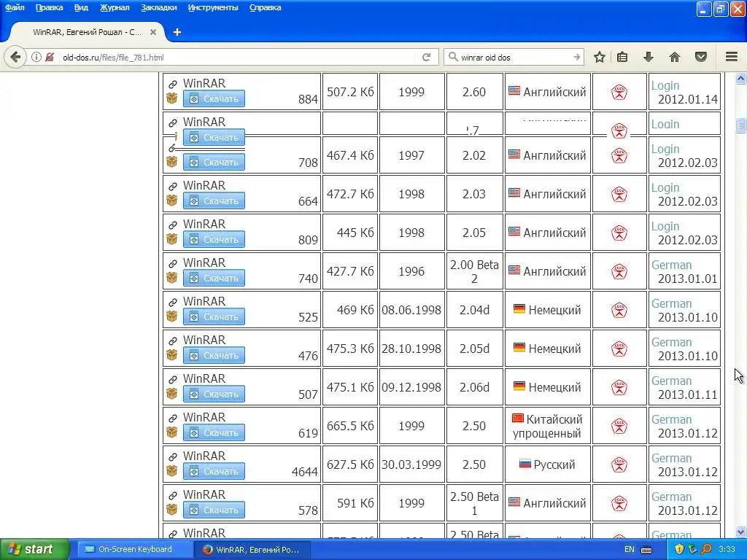Click Russian flag in 30.03.1999 row
The height and width of the screenshot is (560, 747).
click(525, 463)
